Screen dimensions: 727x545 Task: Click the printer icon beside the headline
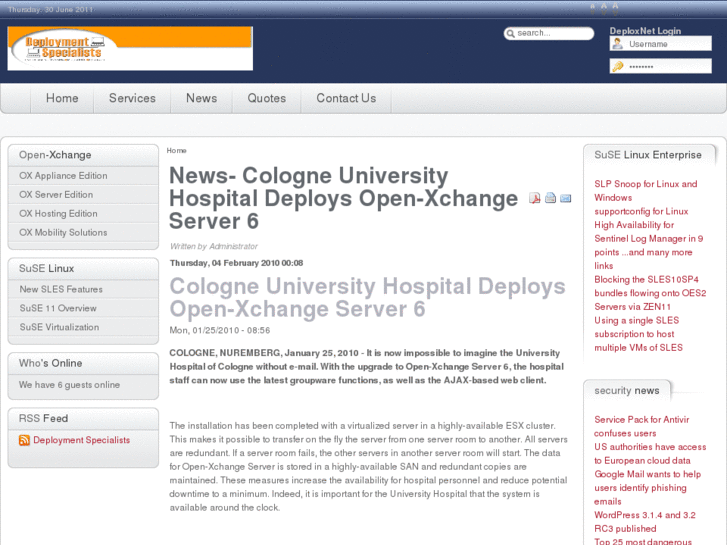coord(550,198)
